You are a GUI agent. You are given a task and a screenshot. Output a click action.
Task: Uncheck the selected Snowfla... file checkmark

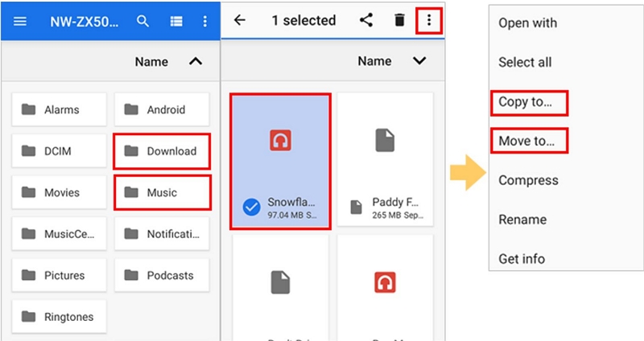pos(250,207)
